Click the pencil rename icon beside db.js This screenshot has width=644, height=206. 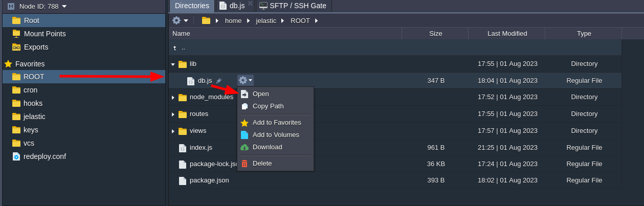(219, 81)
